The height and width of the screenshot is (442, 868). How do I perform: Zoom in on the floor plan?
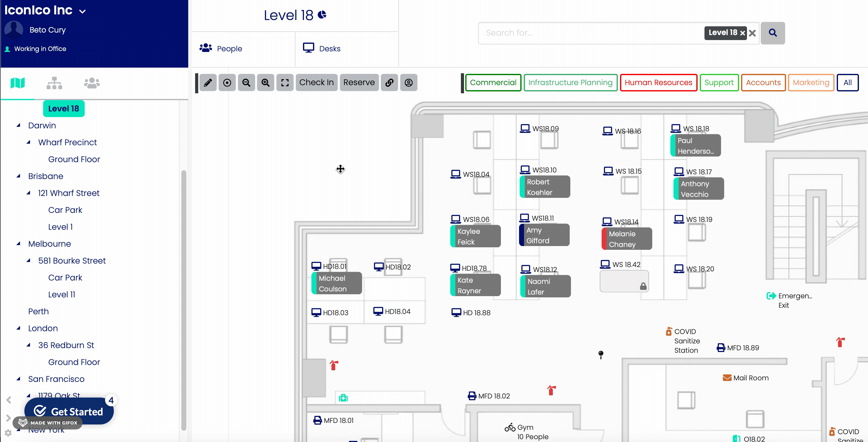(265, 83)
